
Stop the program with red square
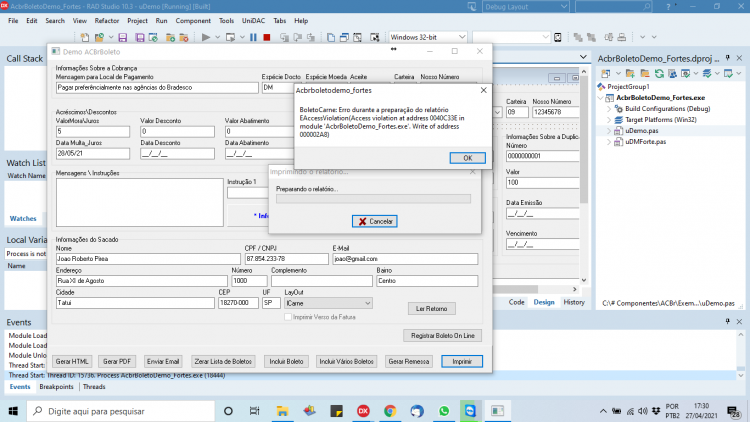(267, 37)
